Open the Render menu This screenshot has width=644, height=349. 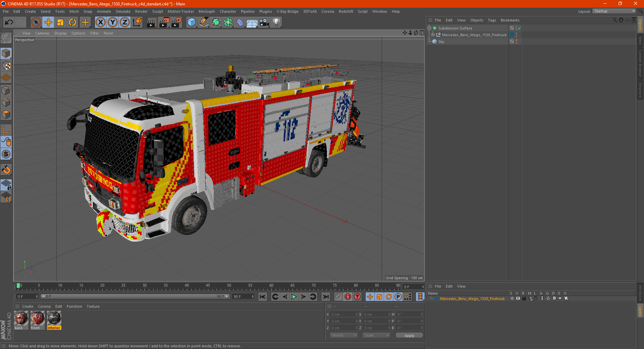coord(141,11)
